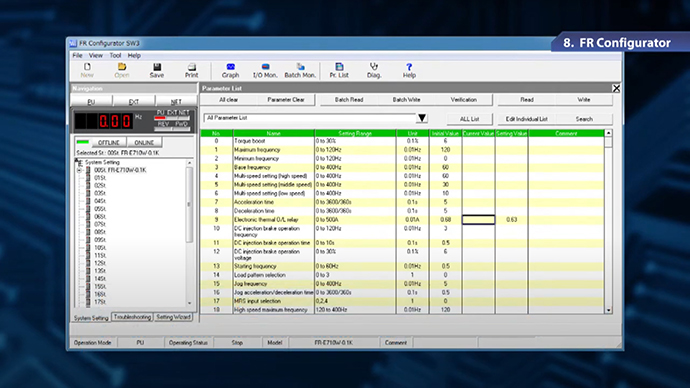This screenshot has height=388, width=690.
Task: Open the Pr. List tool
Action: tap(339, 70)
